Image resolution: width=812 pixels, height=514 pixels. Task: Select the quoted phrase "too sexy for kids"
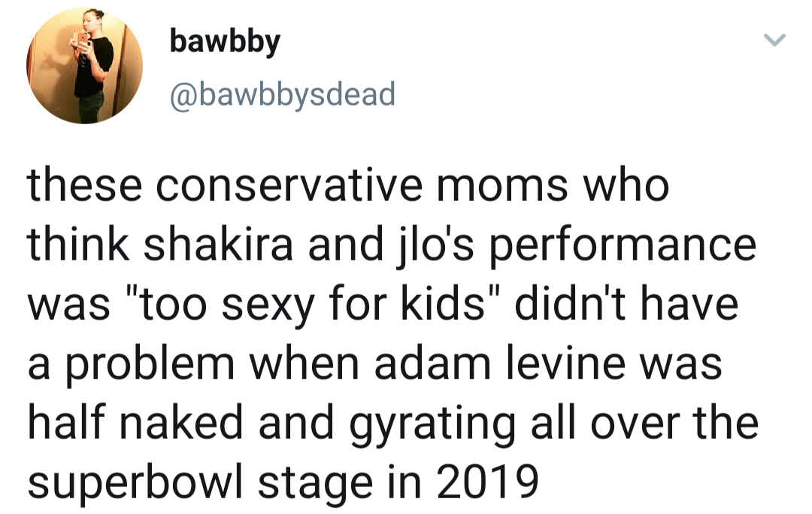[313, 305]
